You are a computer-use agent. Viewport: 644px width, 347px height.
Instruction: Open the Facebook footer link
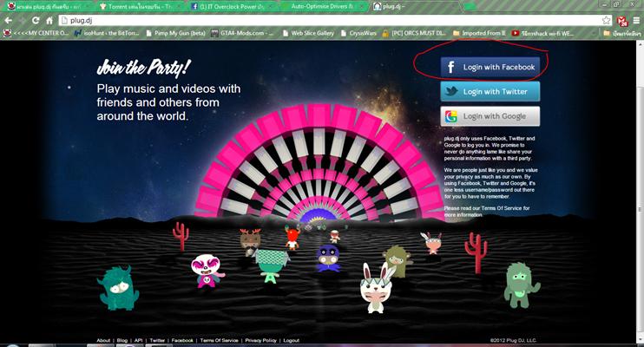pyautogui.click(x=182, y=340)
